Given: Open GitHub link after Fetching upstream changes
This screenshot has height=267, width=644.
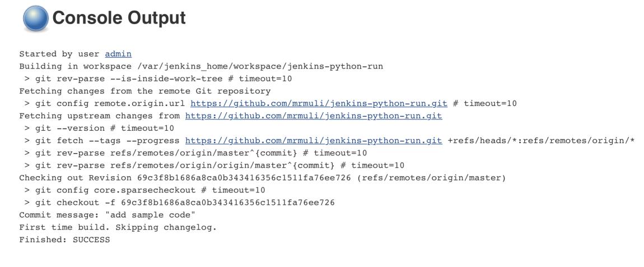Looking at the screenshot, I should tap(314, 116).
